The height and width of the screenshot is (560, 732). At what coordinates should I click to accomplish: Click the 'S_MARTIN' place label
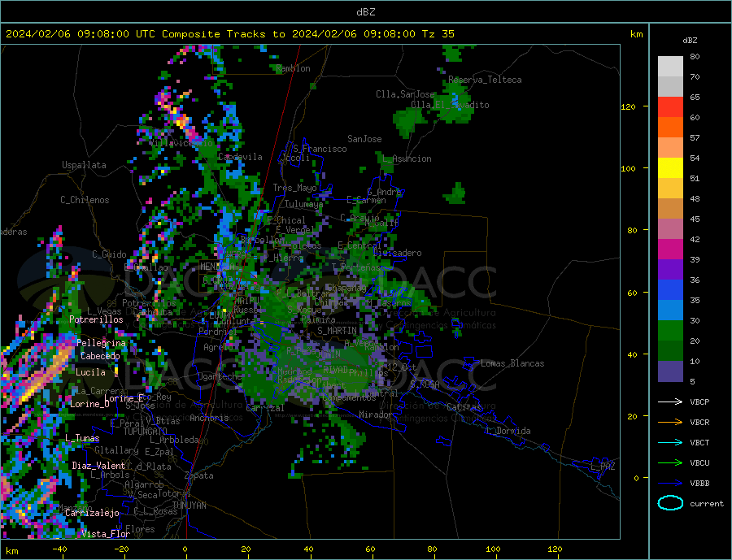pos(337,331)
